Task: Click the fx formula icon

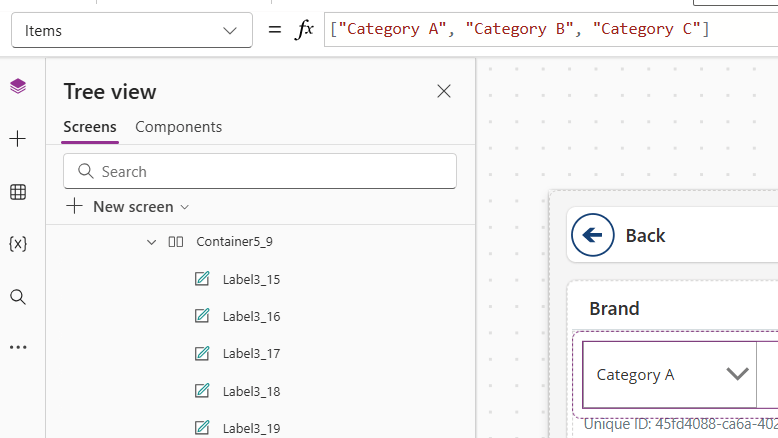Action: point(304,30)
